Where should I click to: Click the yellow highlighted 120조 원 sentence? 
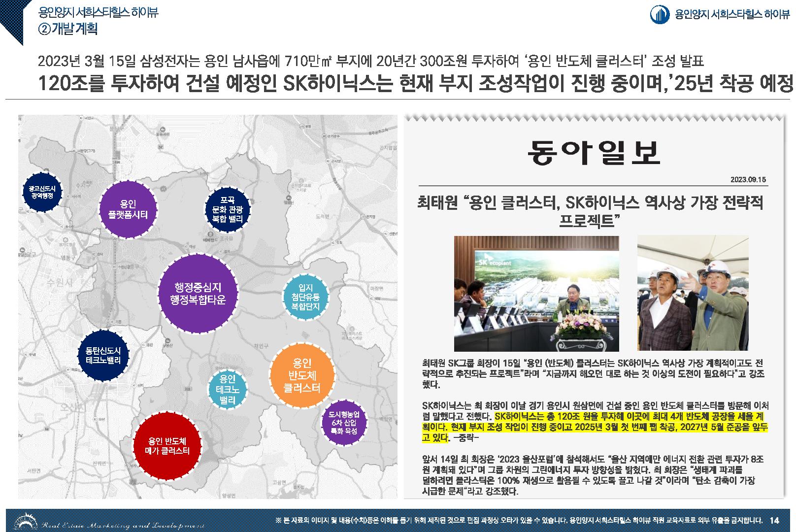[595, 427]
